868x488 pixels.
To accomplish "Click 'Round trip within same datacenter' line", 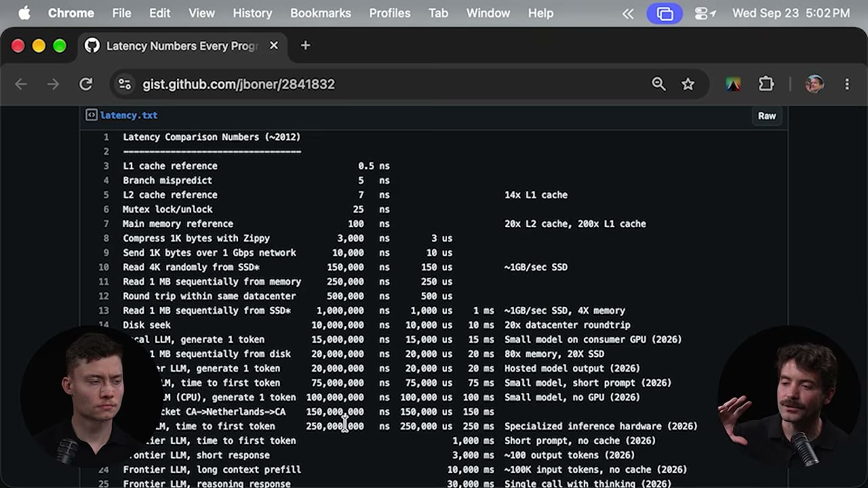I will (x=210, y=296).
